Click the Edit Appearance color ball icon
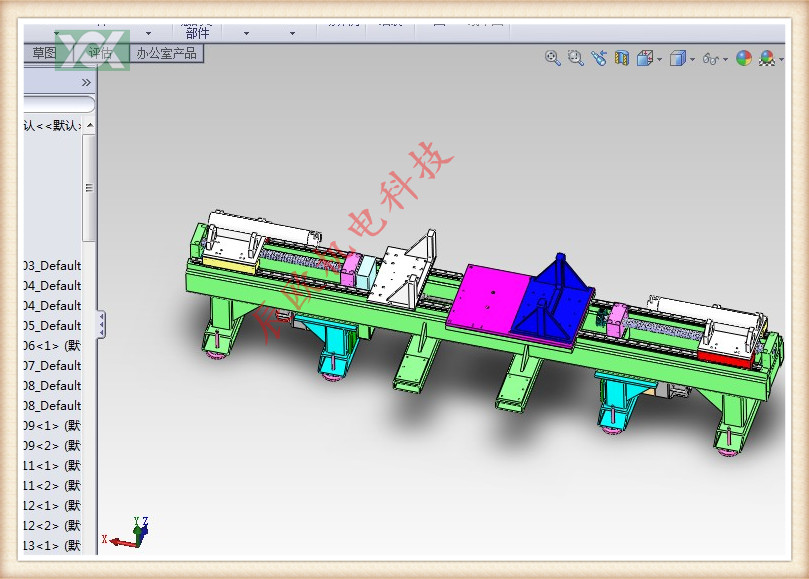Viewport: 809px width, 579px height. point(743,58)
